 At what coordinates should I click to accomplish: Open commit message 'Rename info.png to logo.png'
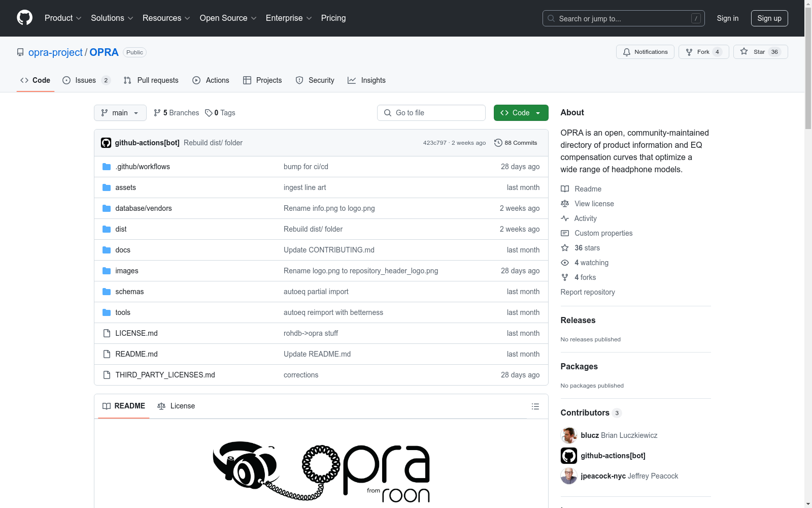point(329,208)
